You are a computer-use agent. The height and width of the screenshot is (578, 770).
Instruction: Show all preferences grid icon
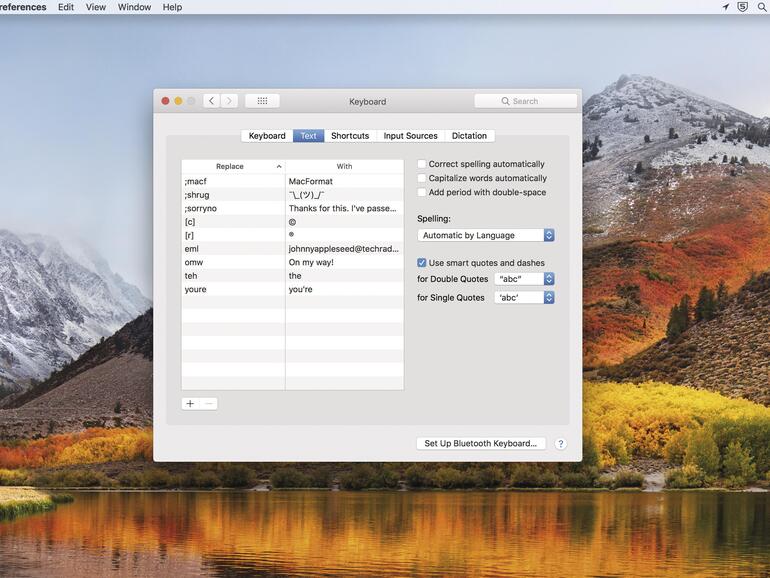coord(262,101)
